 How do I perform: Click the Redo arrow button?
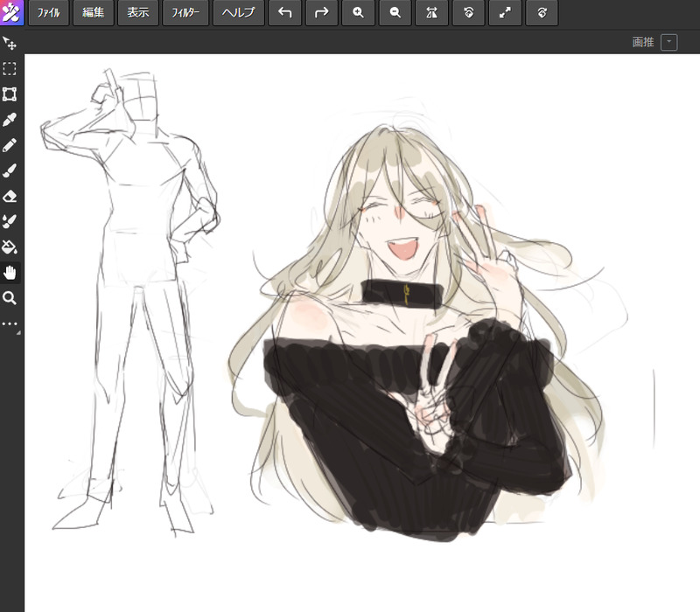point(321,12)
